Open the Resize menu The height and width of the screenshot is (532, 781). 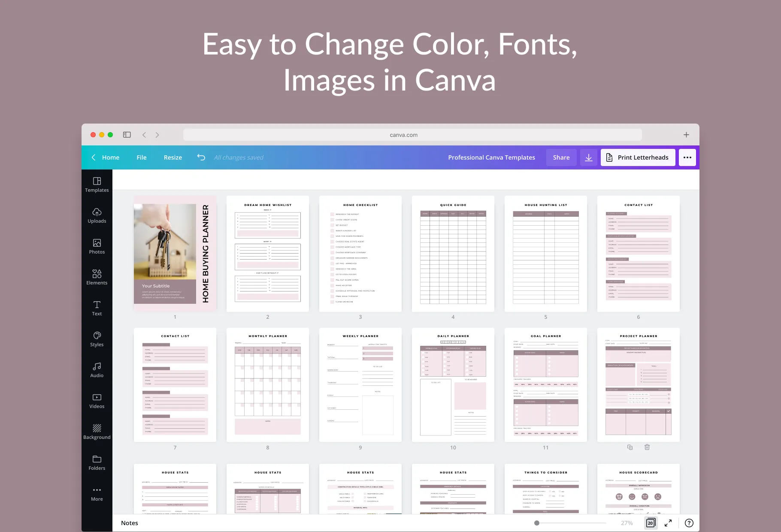click(173, 157)
